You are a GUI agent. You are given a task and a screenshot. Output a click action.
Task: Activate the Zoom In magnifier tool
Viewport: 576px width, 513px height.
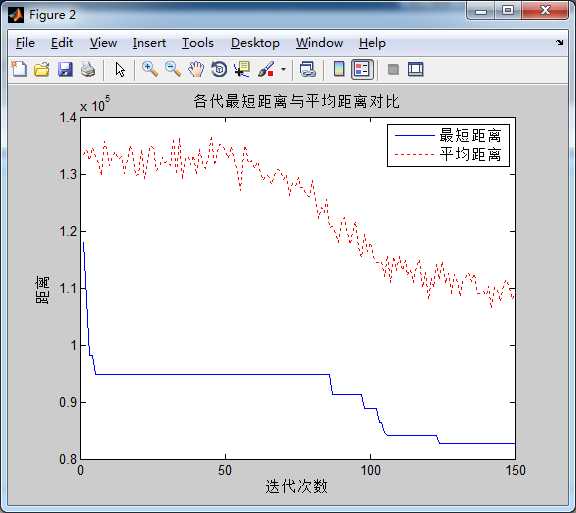(150, 69)
